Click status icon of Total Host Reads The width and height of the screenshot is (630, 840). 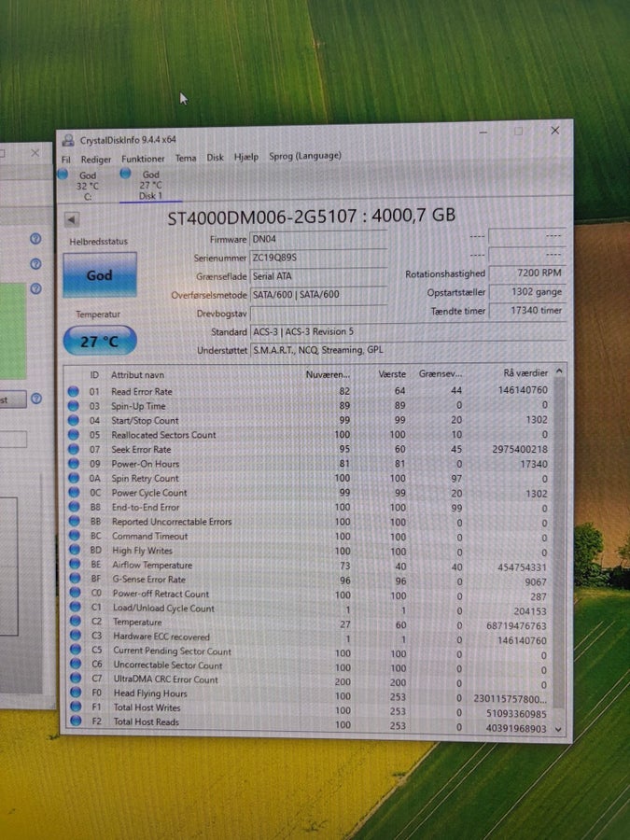coord(77,721)
